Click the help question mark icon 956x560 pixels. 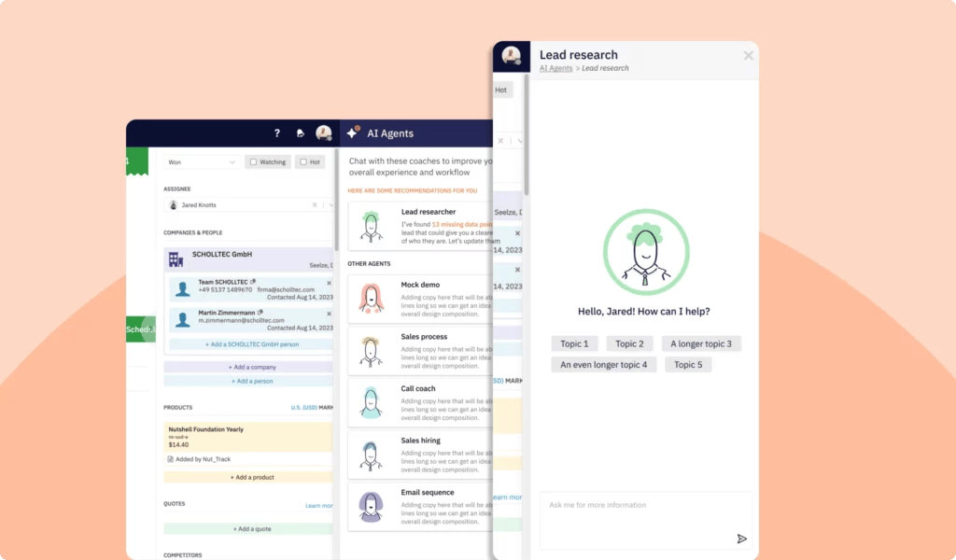point(277,133)
